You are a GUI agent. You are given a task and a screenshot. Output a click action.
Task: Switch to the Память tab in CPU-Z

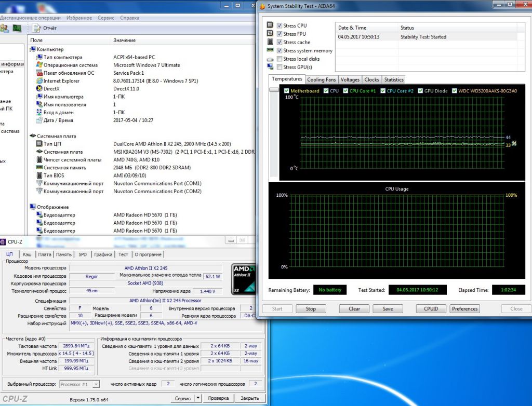pos(64,254)
